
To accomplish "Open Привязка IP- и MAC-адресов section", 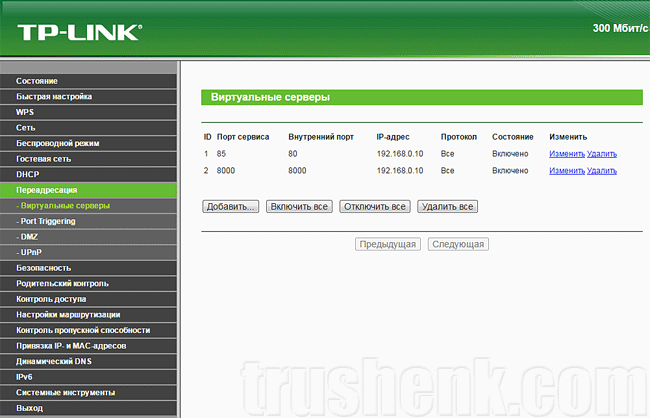I will [88, 346].
